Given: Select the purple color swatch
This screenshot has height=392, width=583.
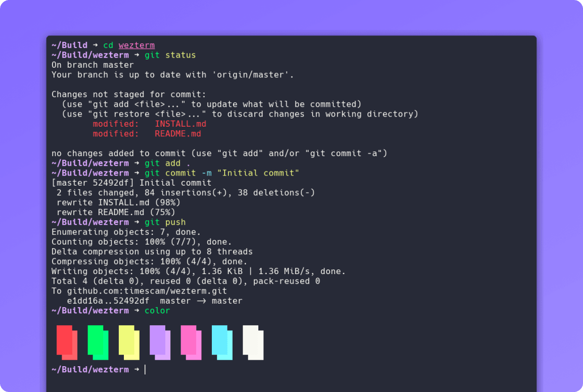Looking at the screenshot, I should click(x=159, y=342).
